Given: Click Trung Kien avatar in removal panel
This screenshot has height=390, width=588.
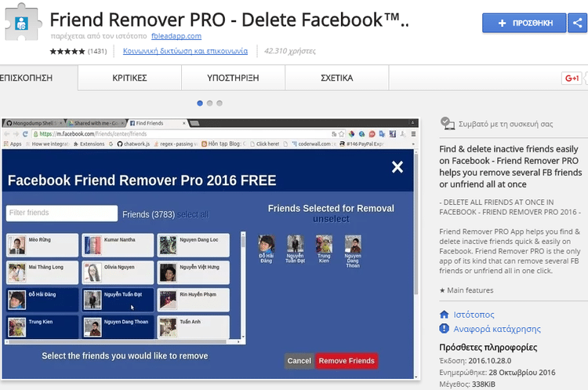Looking at the screenshot, I should (324, 244).
